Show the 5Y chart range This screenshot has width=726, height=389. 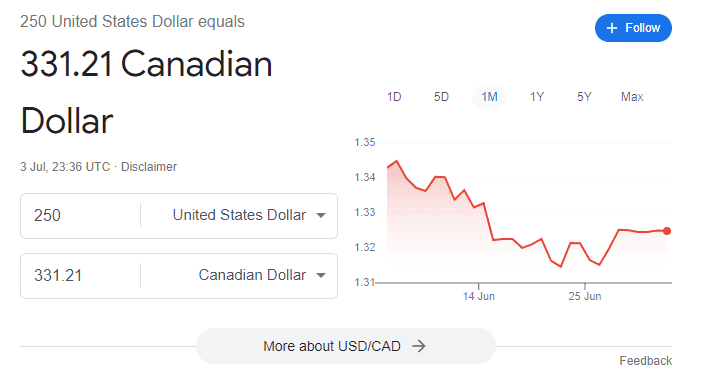click(x=584, y=97)
